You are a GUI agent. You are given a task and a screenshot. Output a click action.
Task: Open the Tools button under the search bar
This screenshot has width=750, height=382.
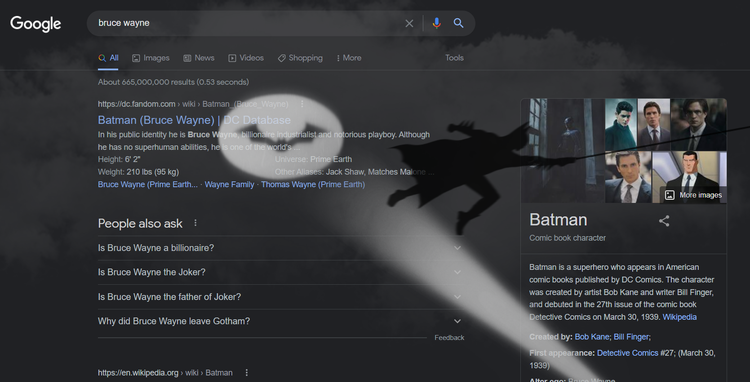[x=454, y=58]
